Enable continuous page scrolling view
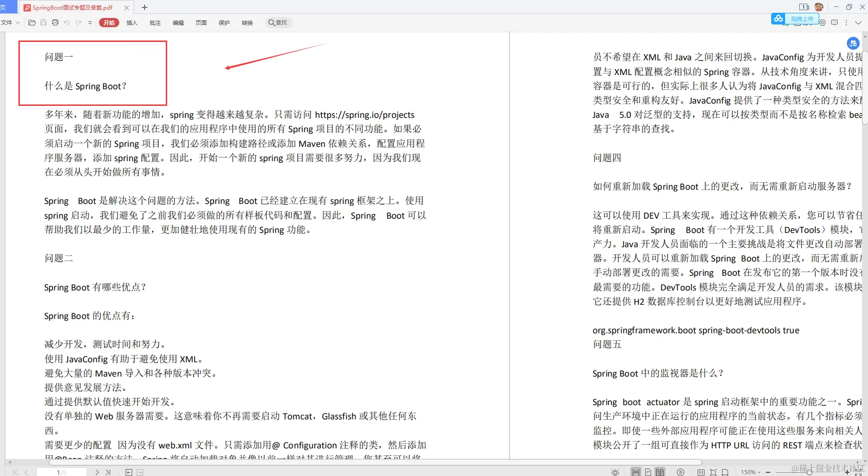Image resolution: width=868 pixels, height=476 pixels. (x=636, y=472)
